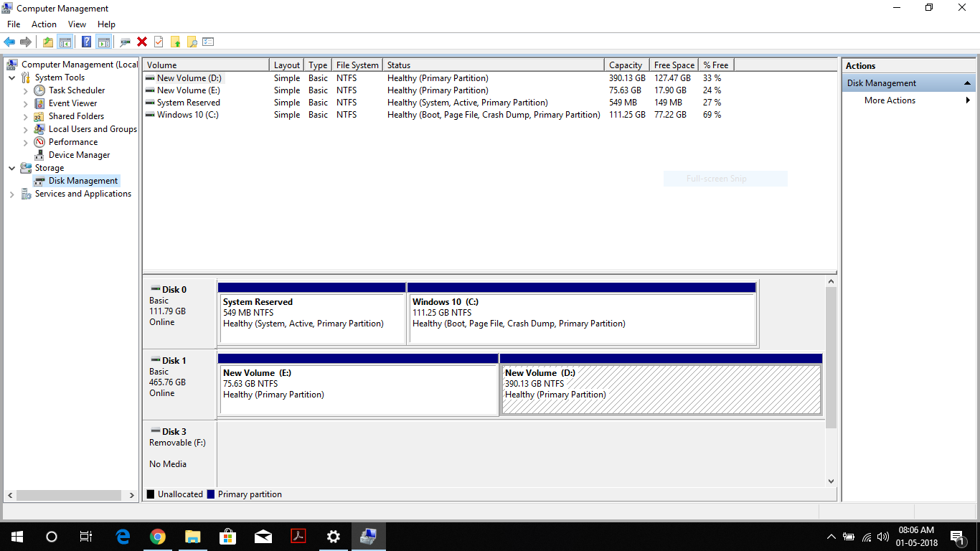Image resolution: width=980 pixels, height=551 pixels.
Task: Click the Back arrow in toolbar
Action: click(x=9, y=42)
